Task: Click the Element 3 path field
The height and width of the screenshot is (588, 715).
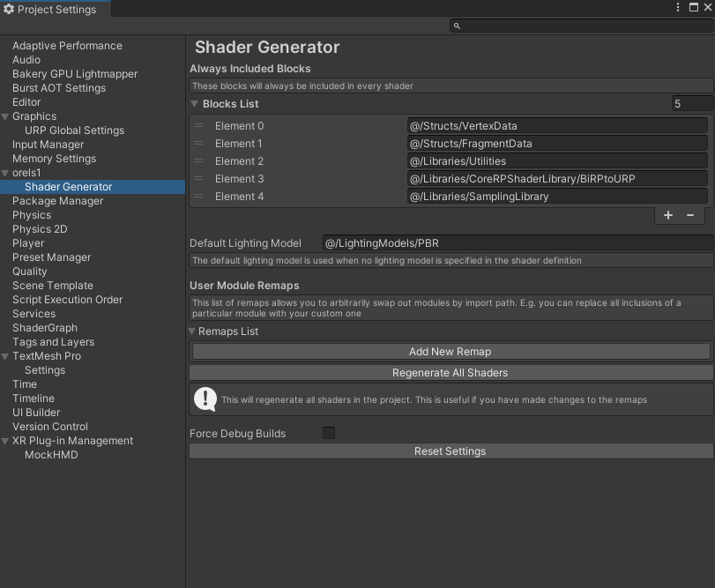Action: [557, 179]
